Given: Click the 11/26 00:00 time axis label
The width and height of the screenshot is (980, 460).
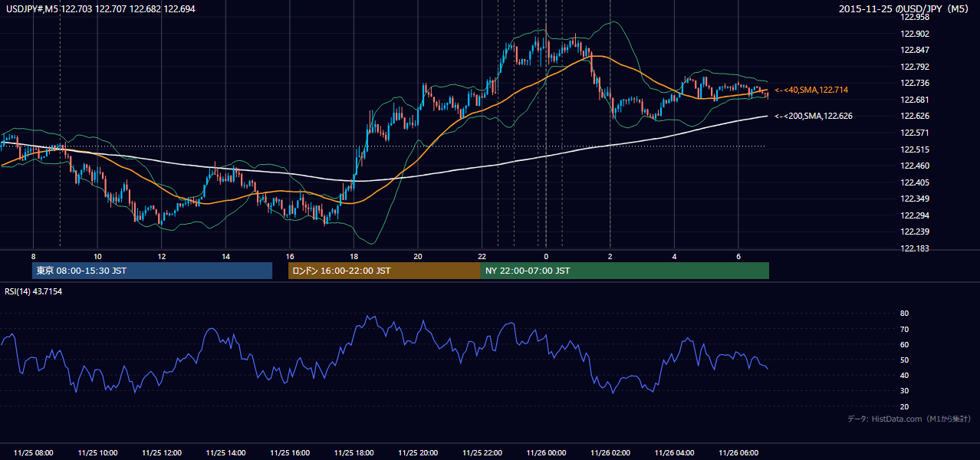Looking at the screenshot, I should coord(546,453).
